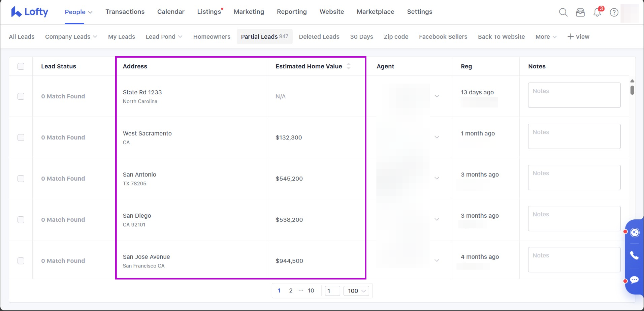644x311 pixels.
Task: Open the phone dialer floating icon
Action: coord(634,256)
